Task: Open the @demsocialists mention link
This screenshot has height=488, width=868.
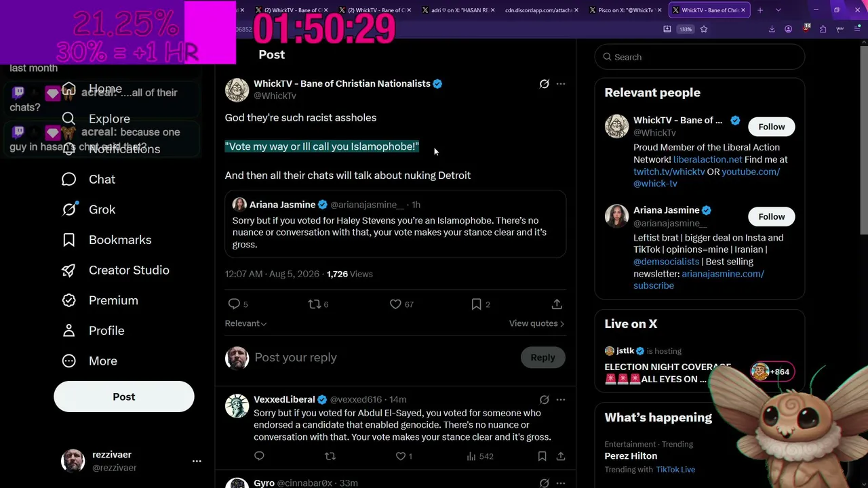Action: [666, 262]
